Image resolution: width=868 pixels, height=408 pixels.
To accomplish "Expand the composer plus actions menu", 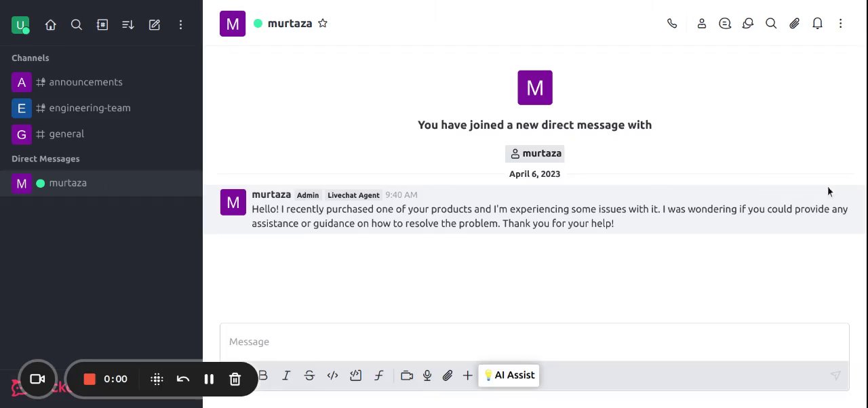I will (x=468, y=375).
